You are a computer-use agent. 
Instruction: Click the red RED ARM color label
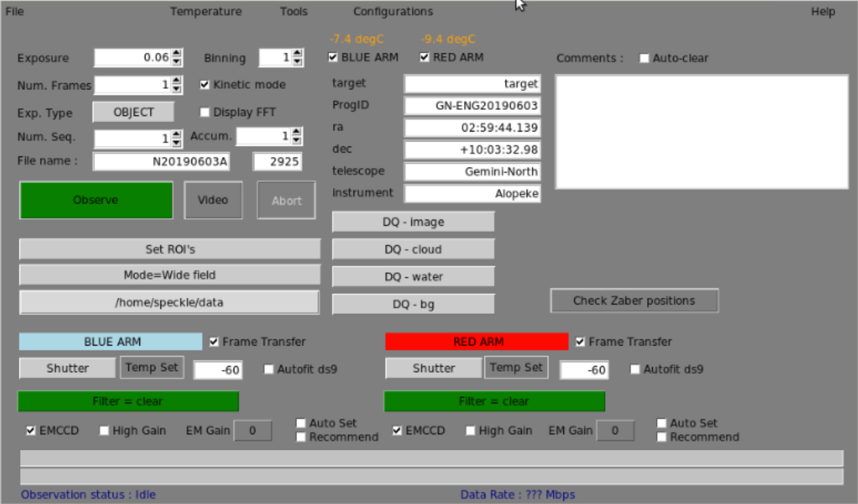(477, 341)
